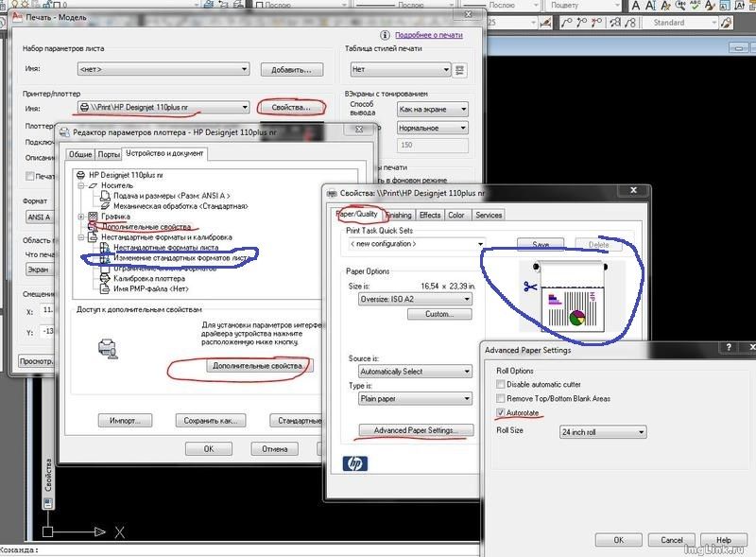Click the Дополнительные свойства button

tap(258, 366)
